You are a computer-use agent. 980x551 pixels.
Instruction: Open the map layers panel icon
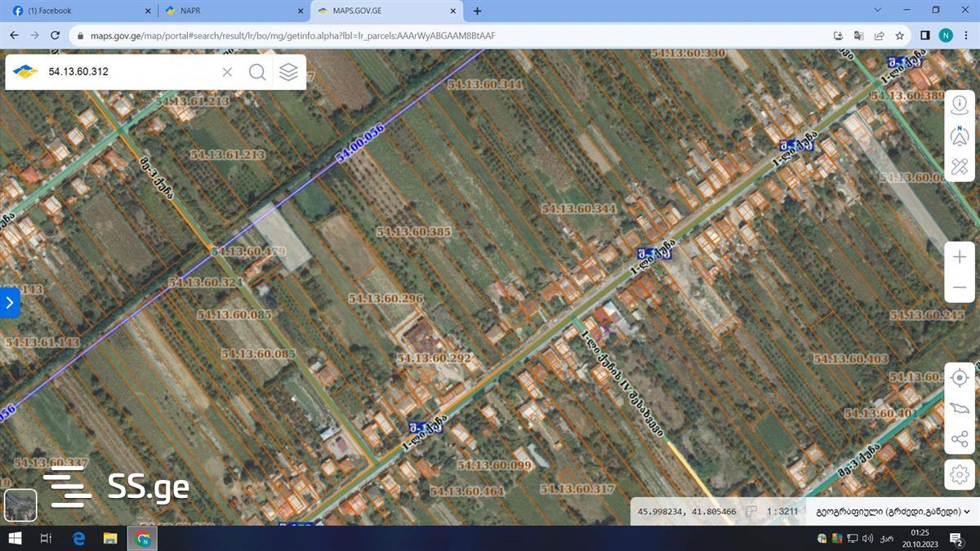click(x=288, y=72)
